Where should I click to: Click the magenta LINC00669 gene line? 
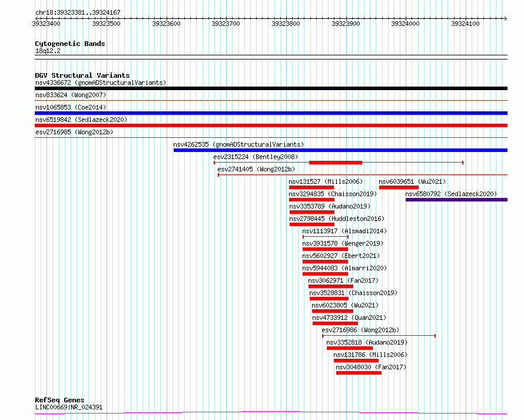pyautogui.click(x=271, y=413)
